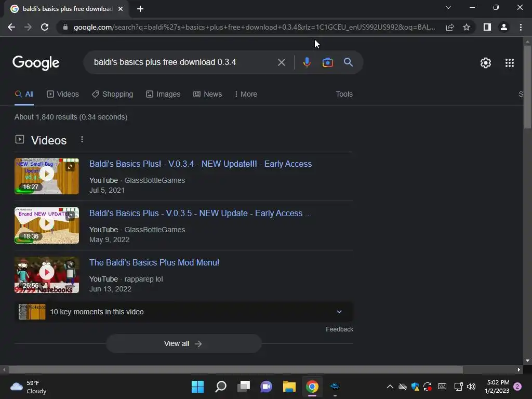
Task: Open Baldi's Basics Plus V.0.3.5 video link
Action: click(x=200, y=214)
